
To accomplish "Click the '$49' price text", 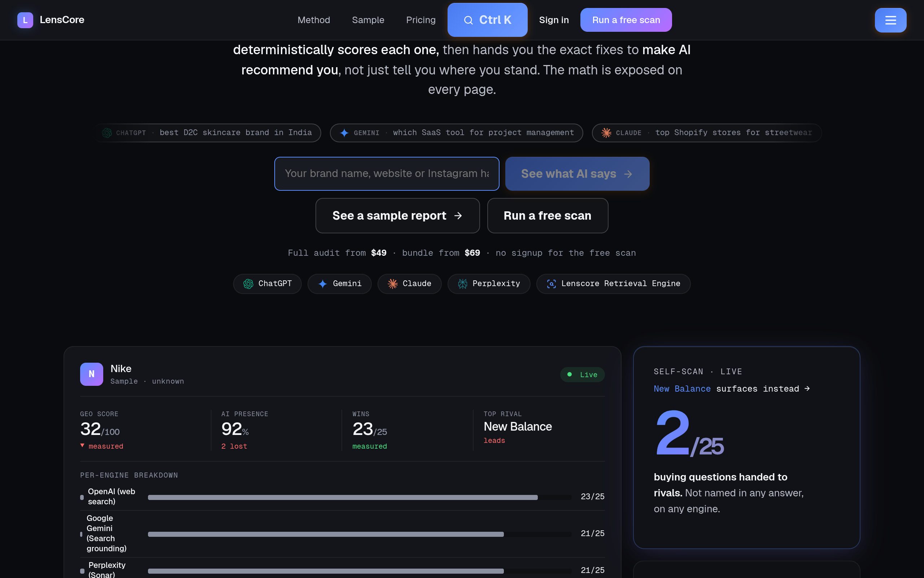I will 378,253.
